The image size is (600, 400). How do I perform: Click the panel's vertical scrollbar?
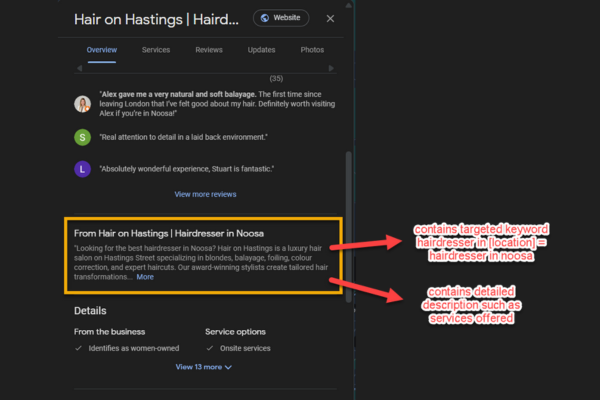(348, 230)
